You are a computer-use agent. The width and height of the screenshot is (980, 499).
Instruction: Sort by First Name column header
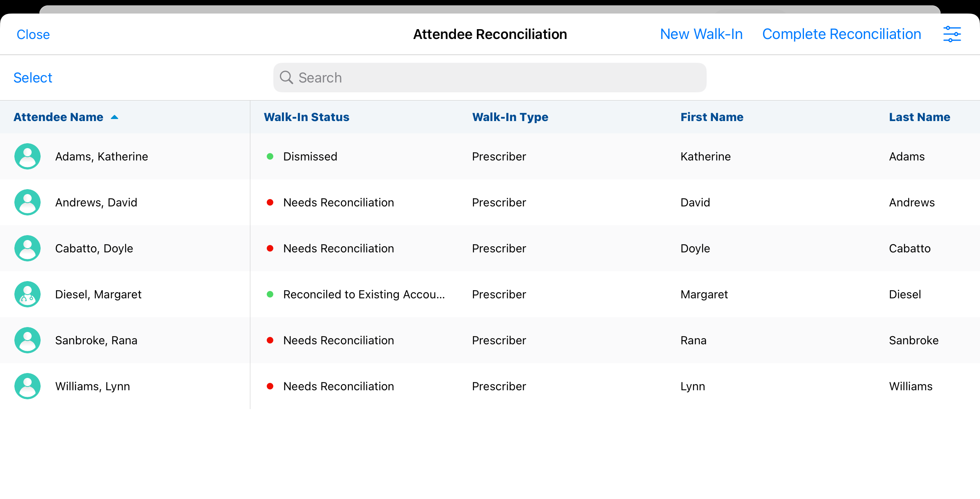pyautogui.click(x=712, y=117)
